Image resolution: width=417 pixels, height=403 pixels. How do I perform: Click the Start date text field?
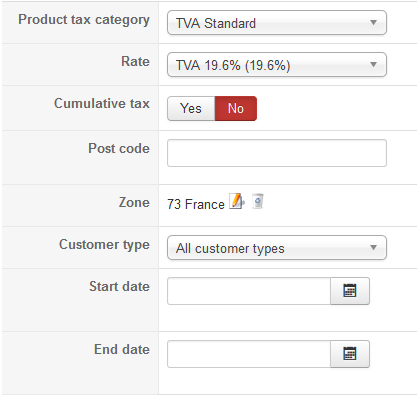pos(249,291)
